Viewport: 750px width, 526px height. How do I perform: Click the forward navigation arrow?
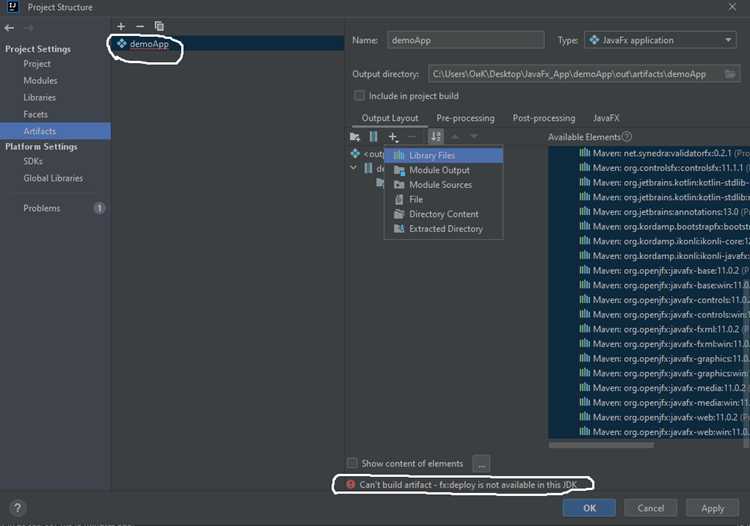click(29, 28)
